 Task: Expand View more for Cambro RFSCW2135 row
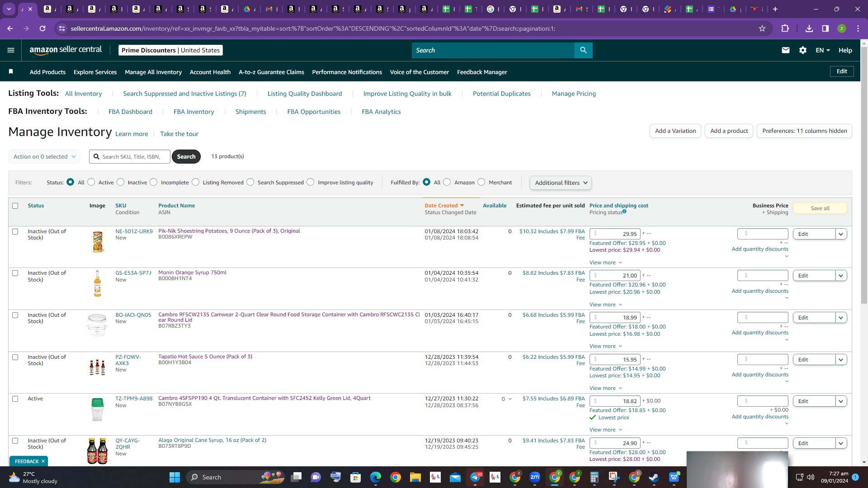pos(606,346)
